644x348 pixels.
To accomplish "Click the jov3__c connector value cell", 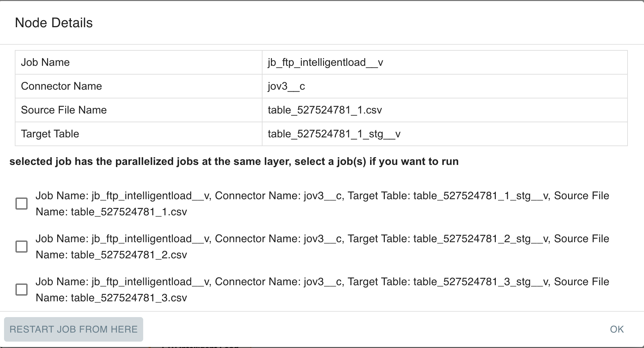I will click(286, 86).
